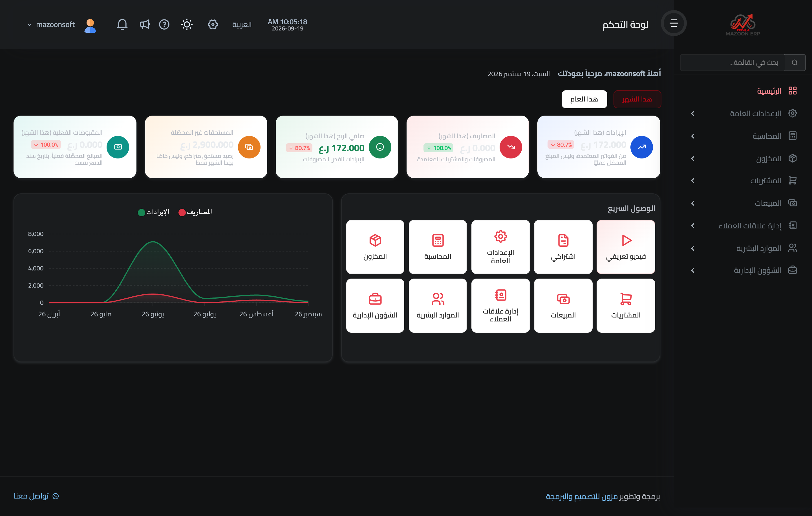Focus the menu search input field
This screenshot has height=516, width=812.
click(x=732, y=62)
